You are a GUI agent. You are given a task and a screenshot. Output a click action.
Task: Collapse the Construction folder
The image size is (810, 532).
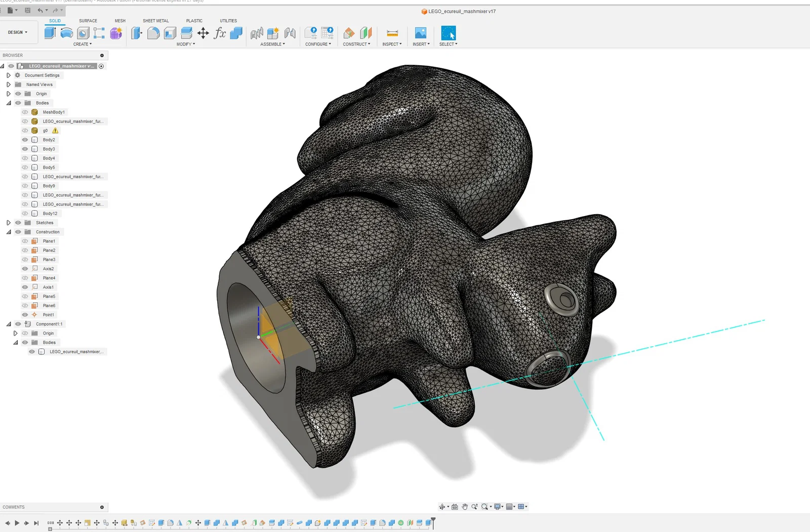click(x=9, y=232)
